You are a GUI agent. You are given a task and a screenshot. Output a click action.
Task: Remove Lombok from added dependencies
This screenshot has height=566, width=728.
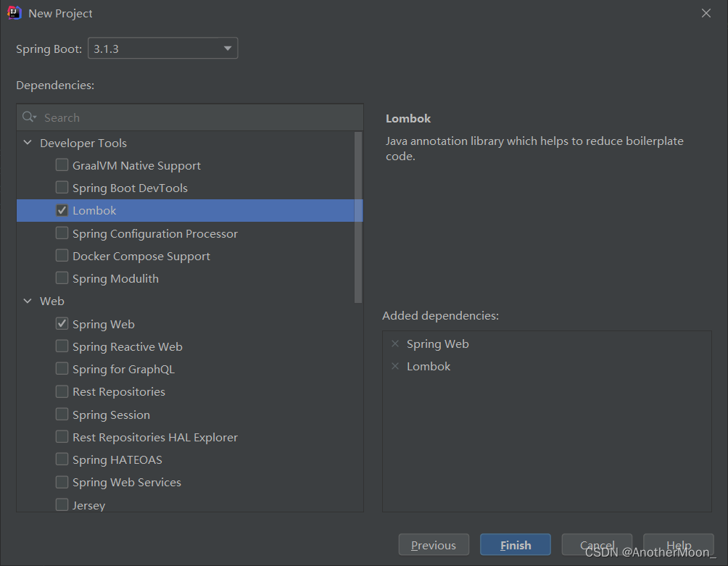(x=395, y=366)
